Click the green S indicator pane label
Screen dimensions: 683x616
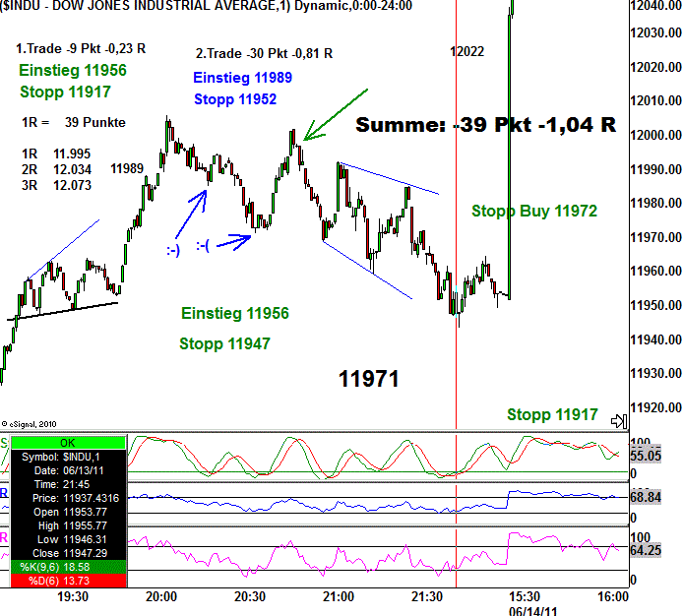tap(4, 444)
